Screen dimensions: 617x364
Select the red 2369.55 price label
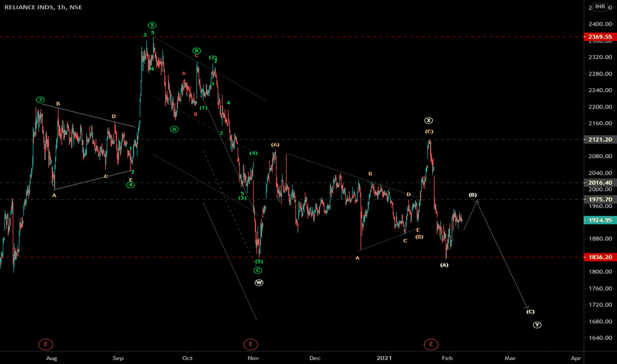(x=600, y=37)
